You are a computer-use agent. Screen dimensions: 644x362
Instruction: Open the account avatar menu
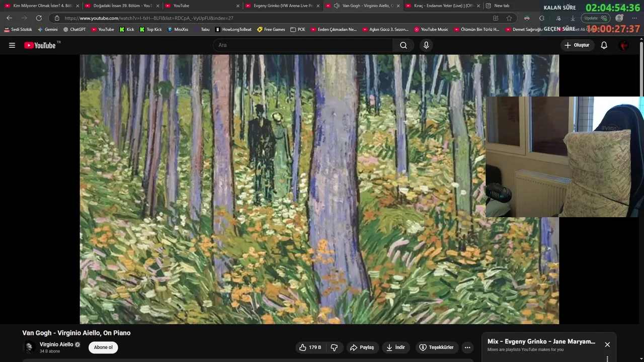point(624,45)
